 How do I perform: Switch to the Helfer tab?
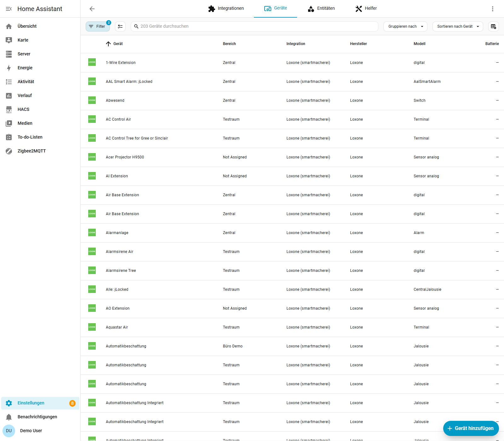[366, 9]
